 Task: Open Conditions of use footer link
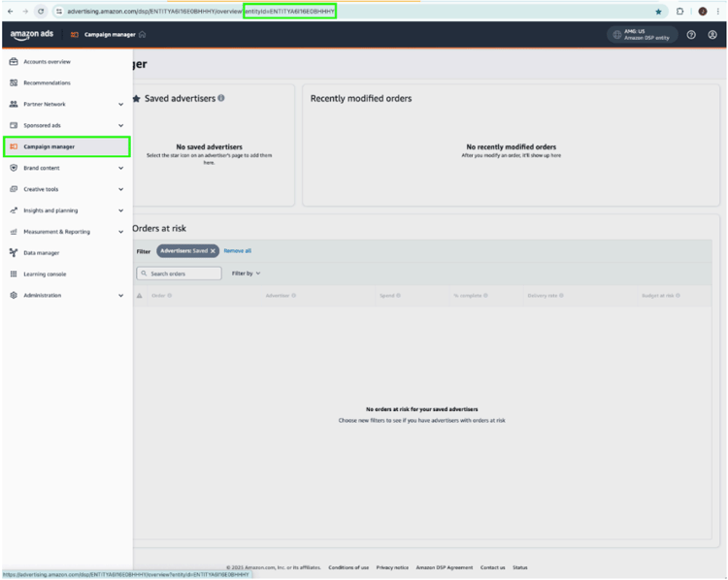pos(348,567)
